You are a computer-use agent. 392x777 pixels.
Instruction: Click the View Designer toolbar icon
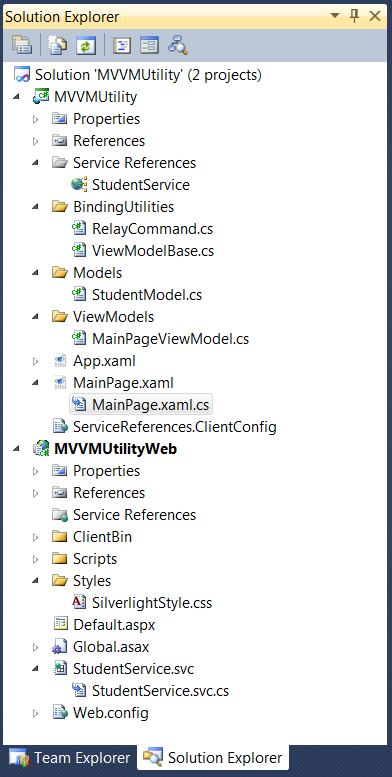149,45
